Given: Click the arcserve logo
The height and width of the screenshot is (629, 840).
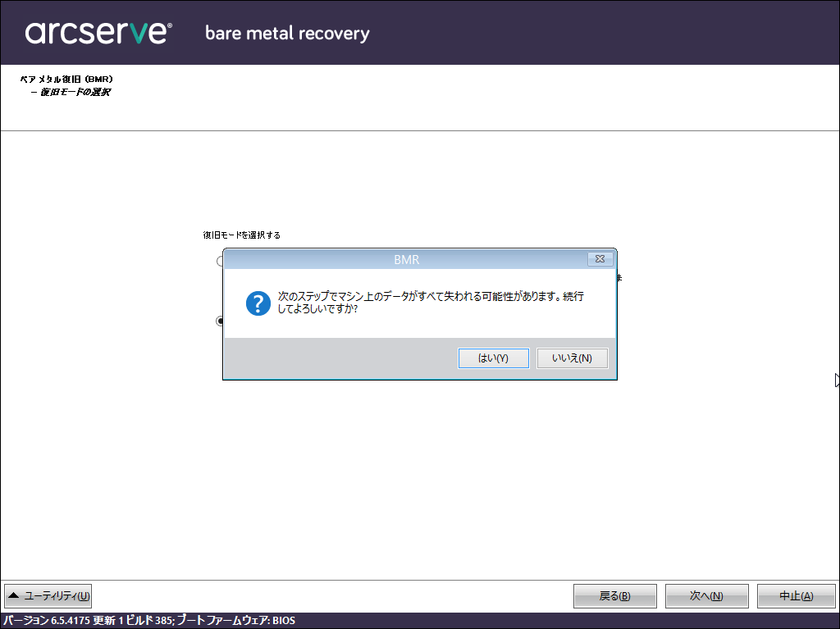Looking at the screenshot, I should click(x=98, y=33).
